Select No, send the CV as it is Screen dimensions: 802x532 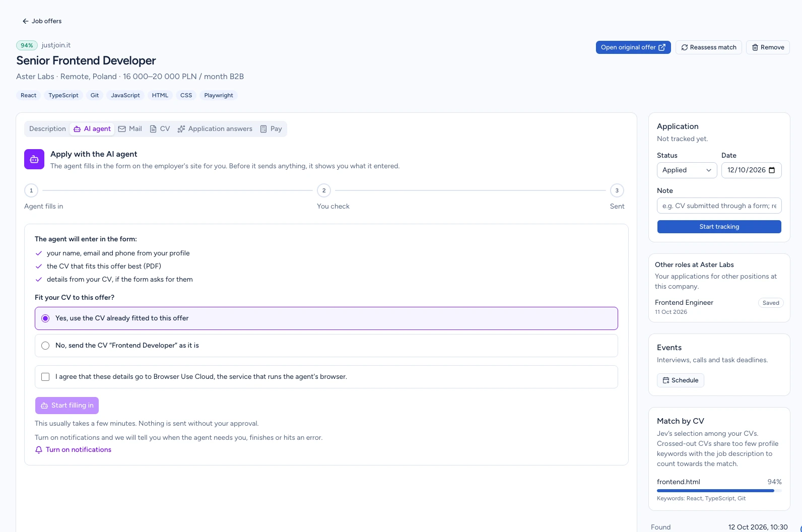tap(326, 346)
